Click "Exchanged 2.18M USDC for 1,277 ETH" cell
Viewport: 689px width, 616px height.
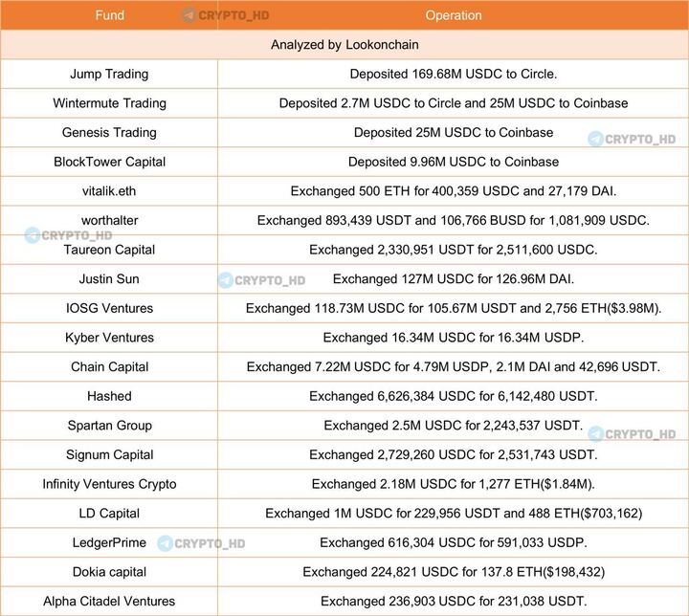(x=454, y=484)
